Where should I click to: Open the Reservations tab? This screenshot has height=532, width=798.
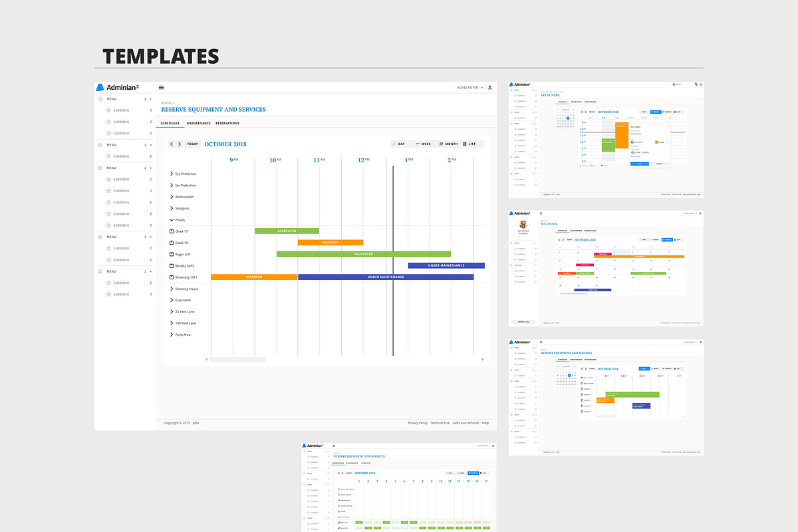point(227,124)
